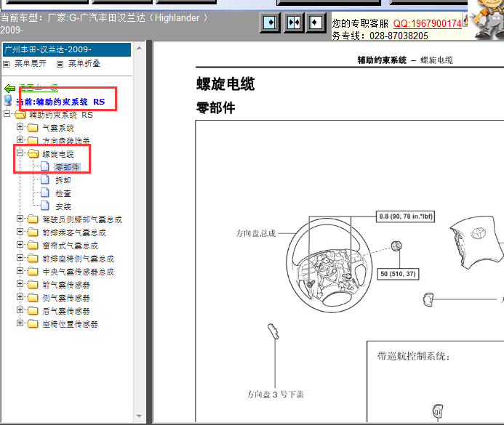Click the 侧气囊传感器 folder icon

pos(33,298)
